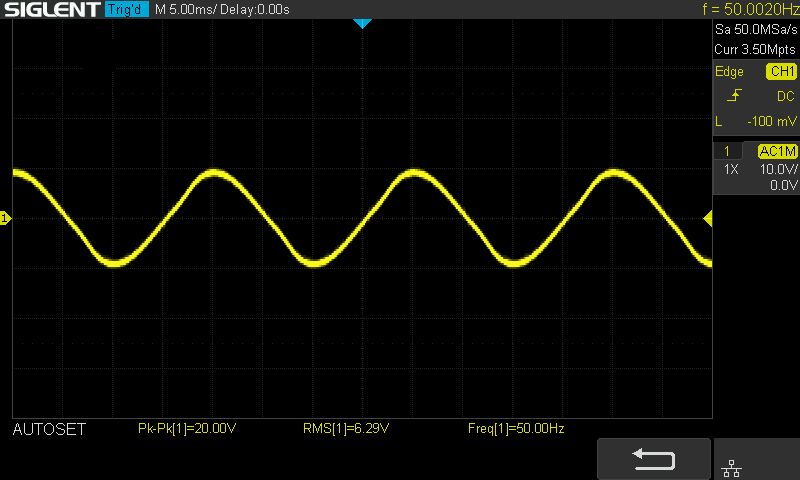Click the AC1M coupling badge
800x480 pixels.
777,151
